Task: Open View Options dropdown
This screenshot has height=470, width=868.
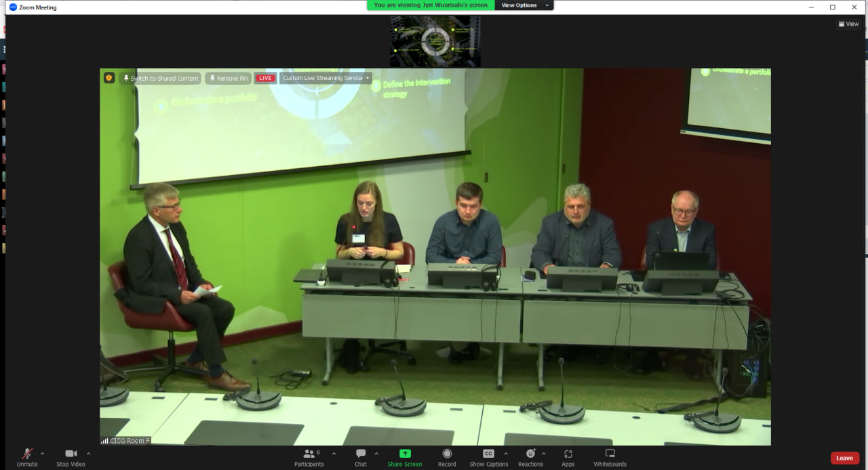Action: click(x=524, y=5)
